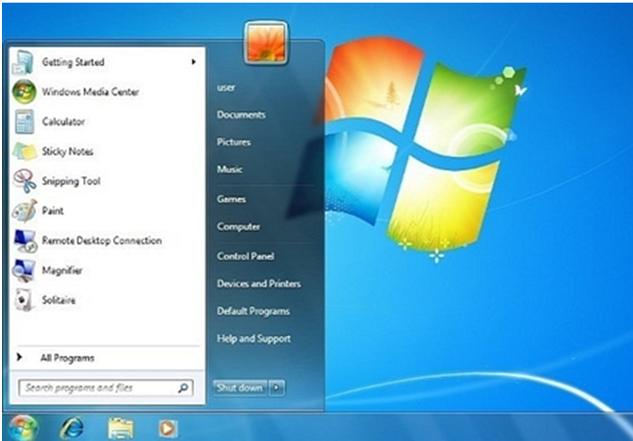The height and width of the screenshot is (441, 633).
Task: Open Documents from Start menu
Action: (241, 115)
